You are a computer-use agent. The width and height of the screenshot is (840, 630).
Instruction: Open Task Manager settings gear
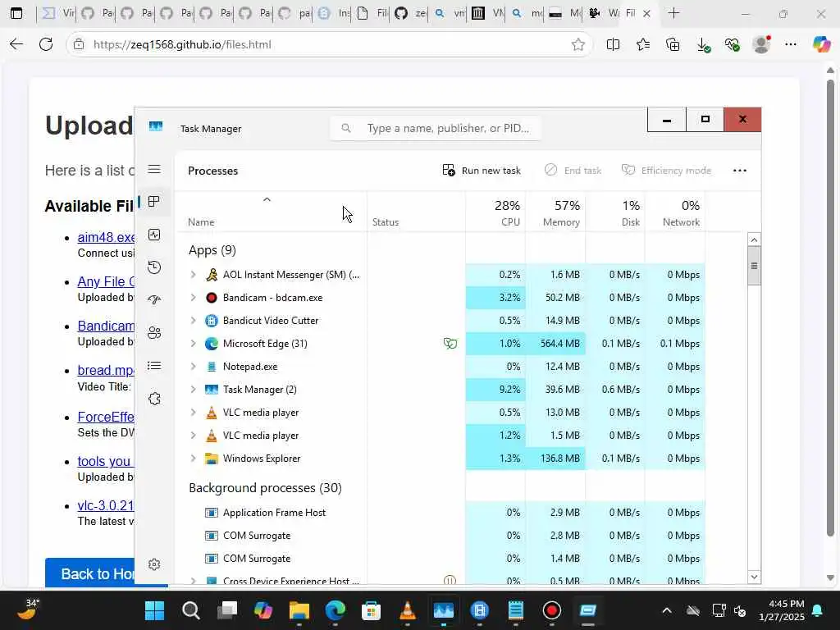154,564
